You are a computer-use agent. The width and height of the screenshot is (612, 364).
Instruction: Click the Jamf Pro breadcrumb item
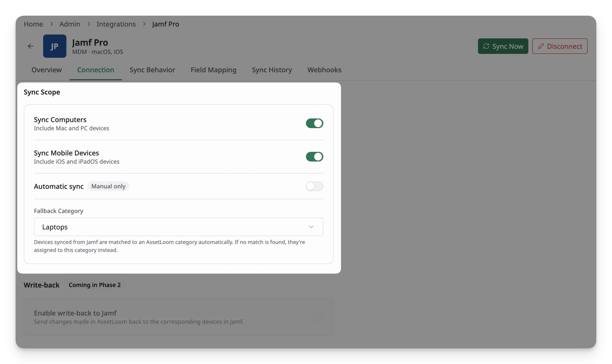tap(165, 24)
